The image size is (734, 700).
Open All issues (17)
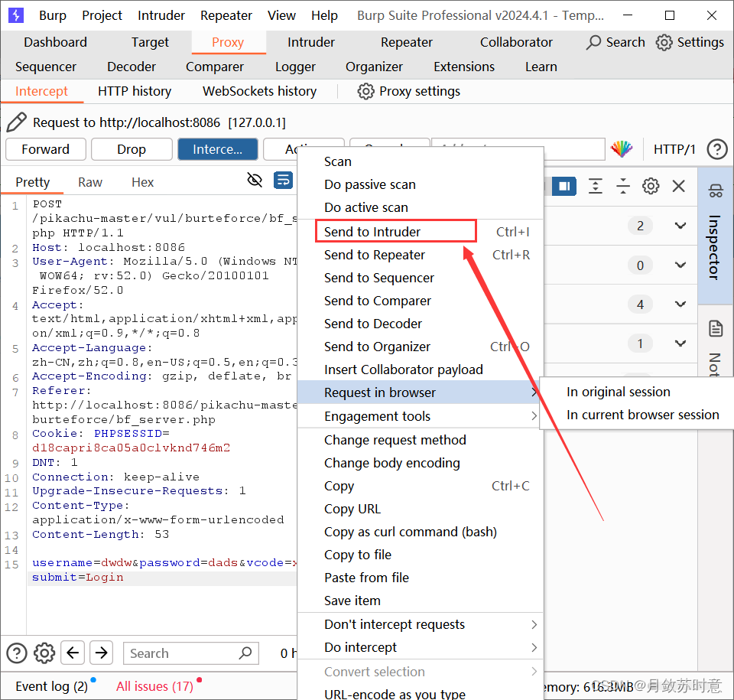[x=154, y=686]
